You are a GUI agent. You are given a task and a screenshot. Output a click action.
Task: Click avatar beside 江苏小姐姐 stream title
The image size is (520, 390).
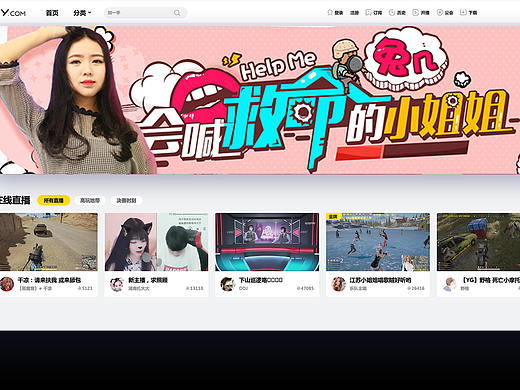click(x=339, y=284)
